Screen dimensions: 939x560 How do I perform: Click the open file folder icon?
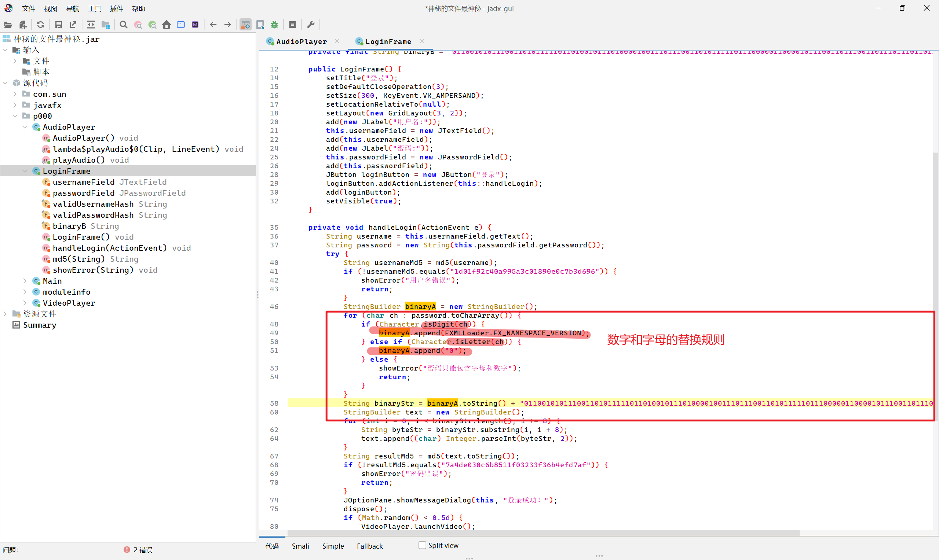coord(8,25)
